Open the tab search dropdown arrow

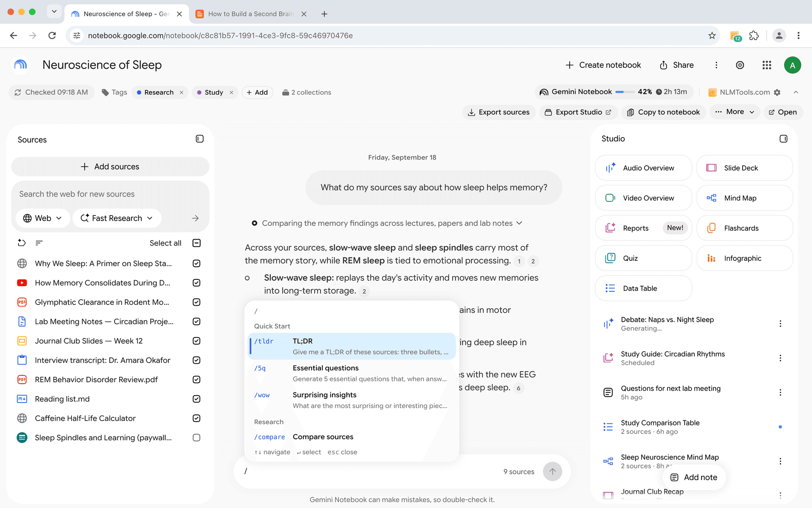click(x=54, y=11)
